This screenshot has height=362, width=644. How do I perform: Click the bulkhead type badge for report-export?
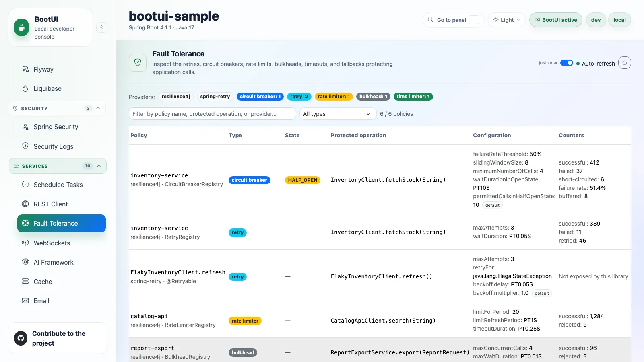(x=243, y=353)
